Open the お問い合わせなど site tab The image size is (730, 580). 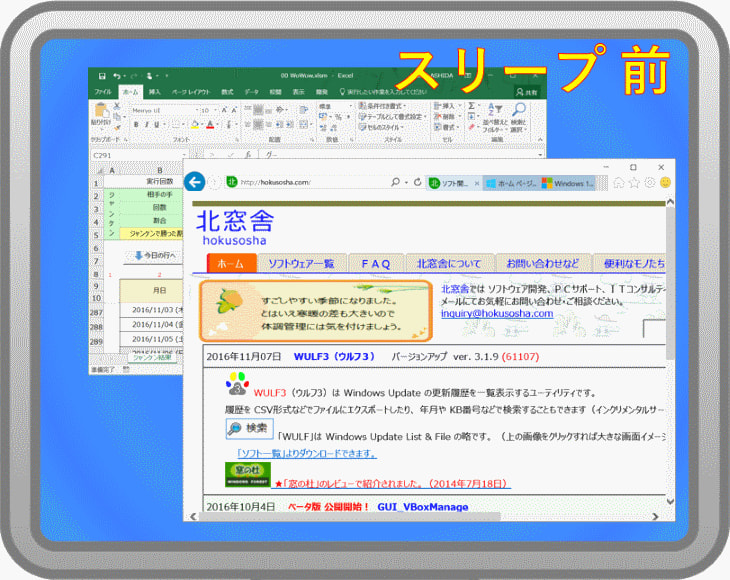543,263
